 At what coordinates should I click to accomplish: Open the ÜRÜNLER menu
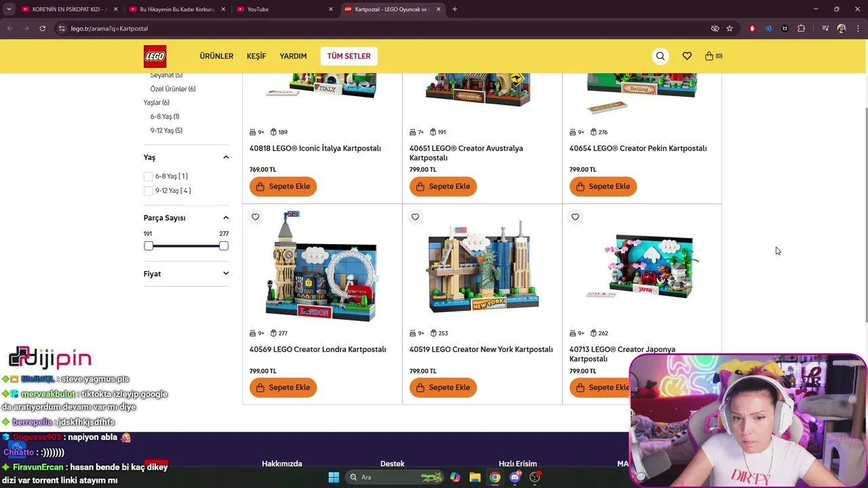(216, 56)
